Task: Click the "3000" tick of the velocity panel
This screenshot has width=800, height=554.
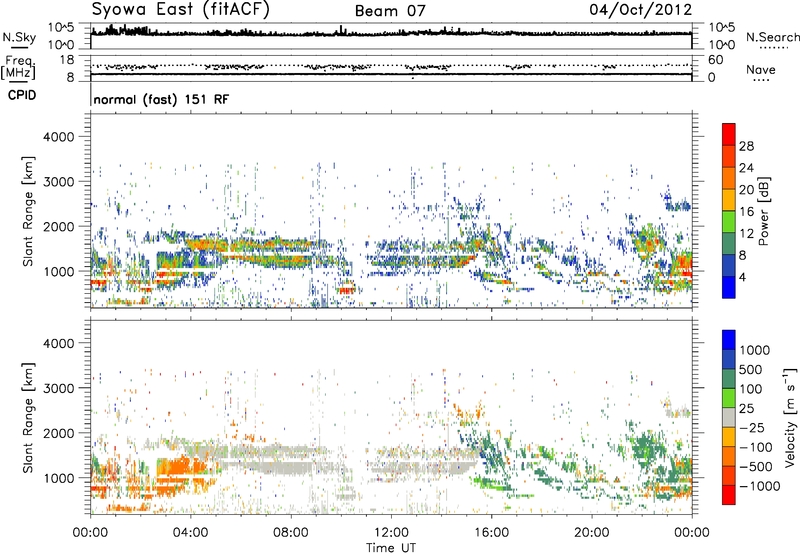Action: point(58,388)
